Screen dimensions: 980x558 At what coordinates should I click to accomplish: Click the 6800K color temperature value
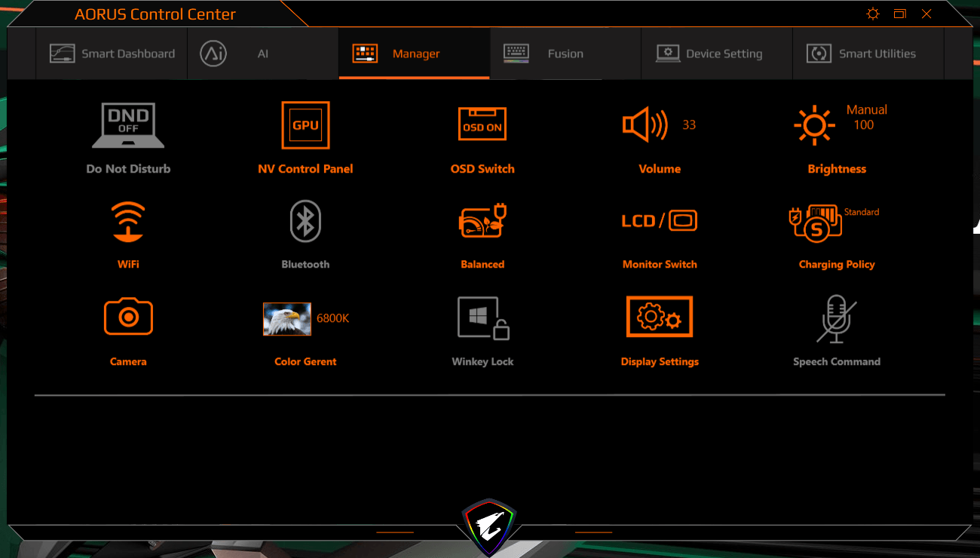[332, 318]
